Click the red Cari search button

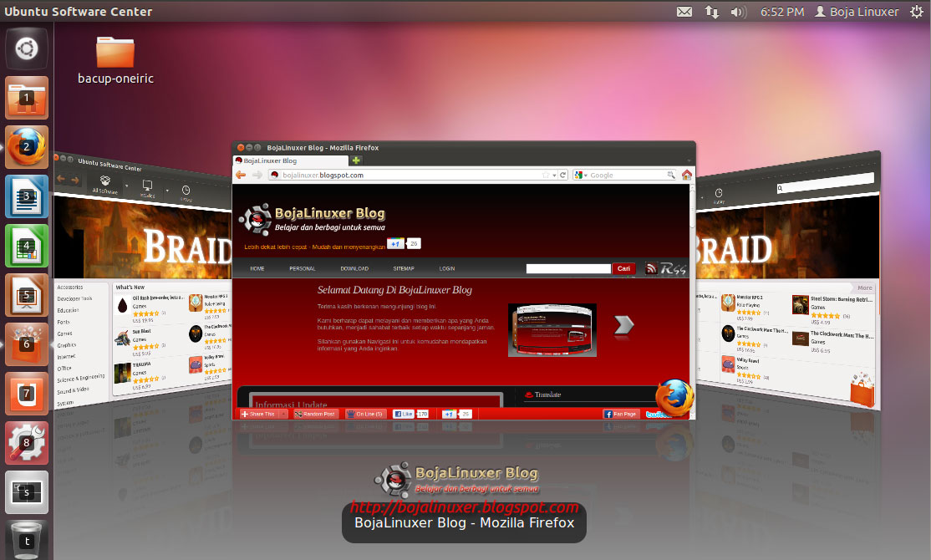(x=623, y=268)
